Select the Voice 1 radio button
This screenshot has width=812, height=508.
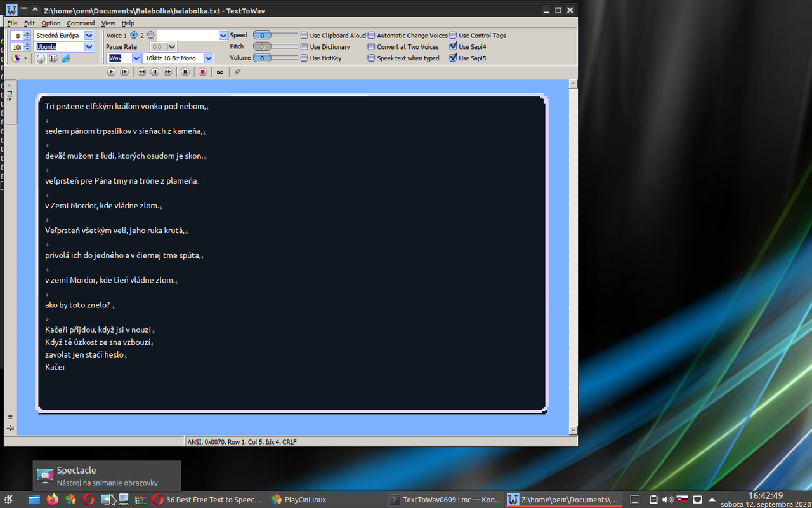133,36
